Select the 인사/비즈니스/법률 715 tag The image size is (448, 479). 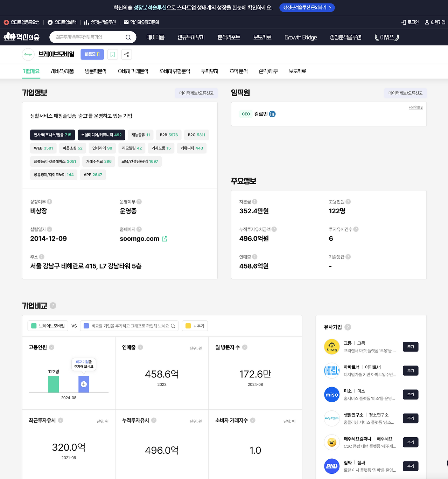pyautogui.click(x=52, y=135)
